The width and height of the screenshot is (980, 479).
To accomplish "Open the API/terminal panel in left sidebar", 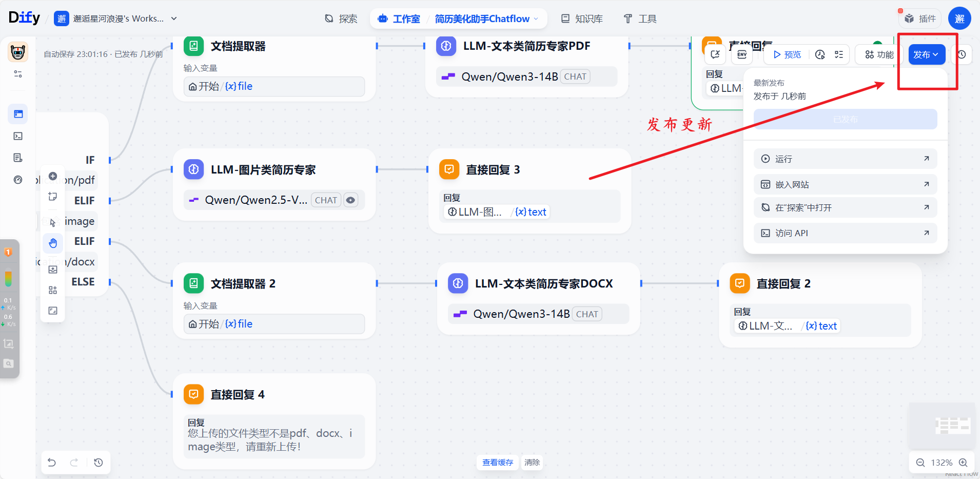I will [x=17, y=136].
